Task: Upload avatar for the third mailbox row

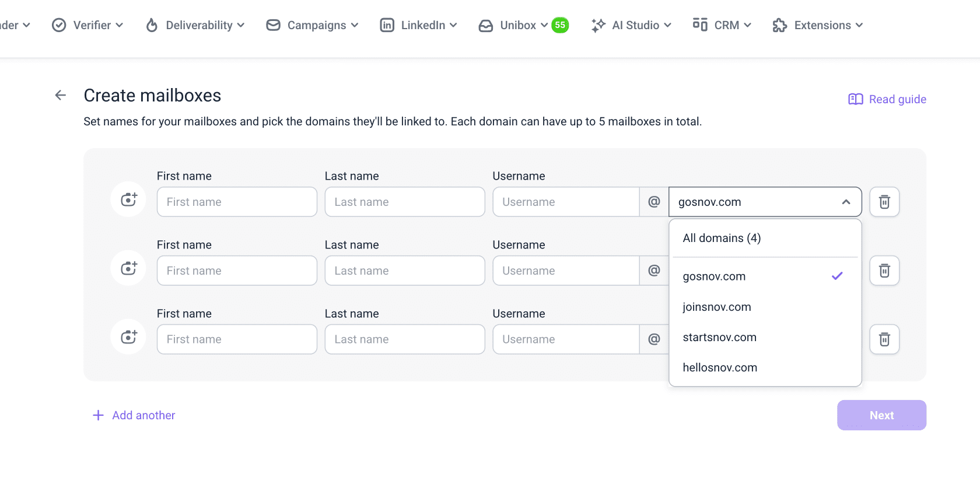Action: tap(128, 338)
